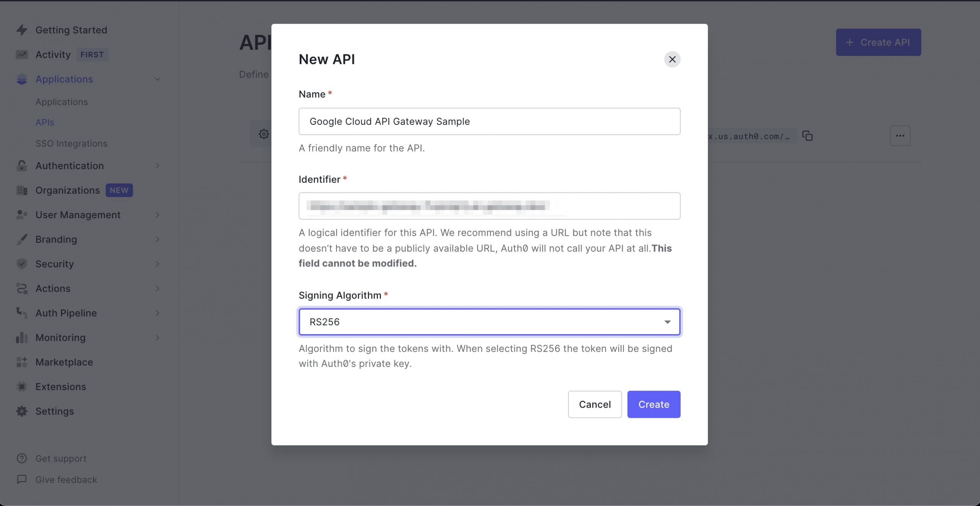Screen dimensions: 980x506
Task: Expand the Security section chevron
Action: pos(157,264)
